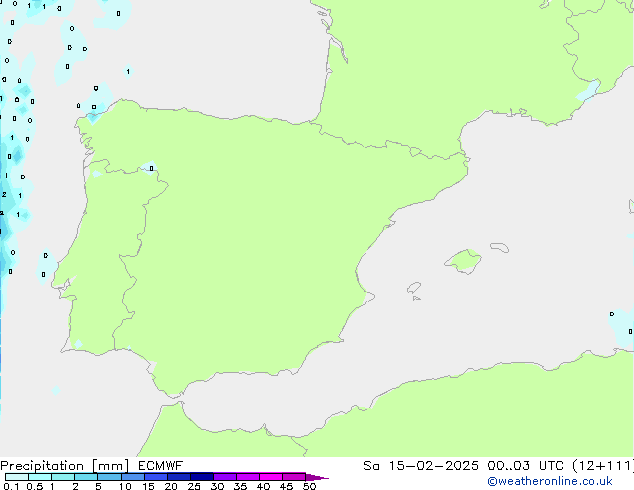This screenshot has height=490, width=634.
Task: Click the date '15-02-2025' in the header
Action: 433,466
